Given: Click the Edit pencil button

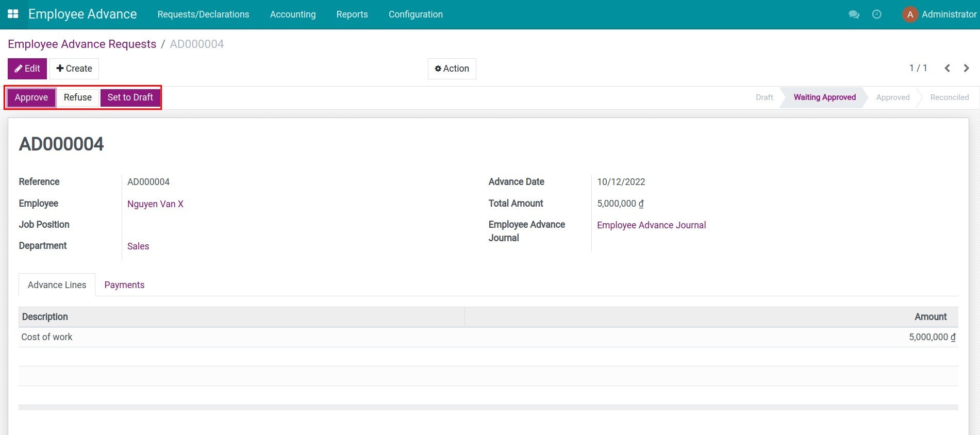Looking at the screenshot, I should (x=27, y=69).
